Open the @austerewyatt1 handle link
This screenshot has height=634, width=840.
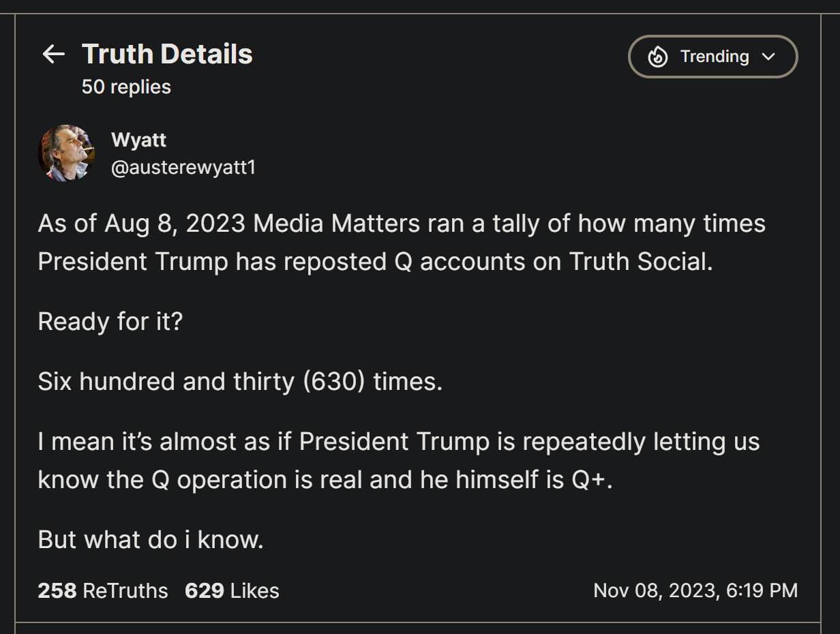(183, 168)
